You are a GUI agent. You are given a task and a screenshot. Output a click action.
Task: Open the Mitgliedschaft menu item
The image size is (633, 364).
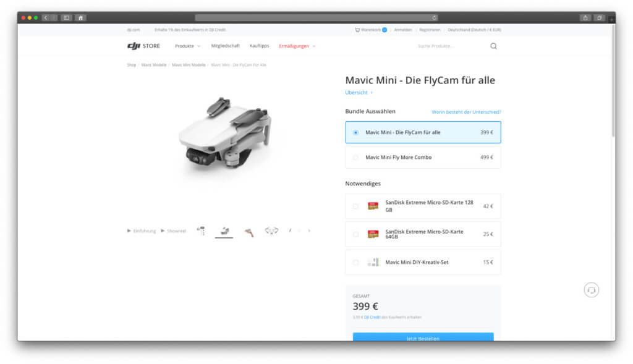click(x=225, y=46)
